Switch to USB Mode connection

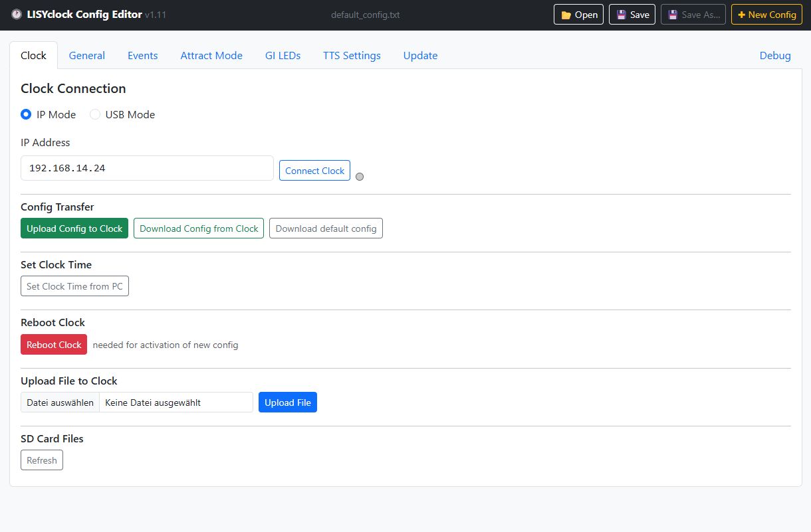click(x=94, y=114)
